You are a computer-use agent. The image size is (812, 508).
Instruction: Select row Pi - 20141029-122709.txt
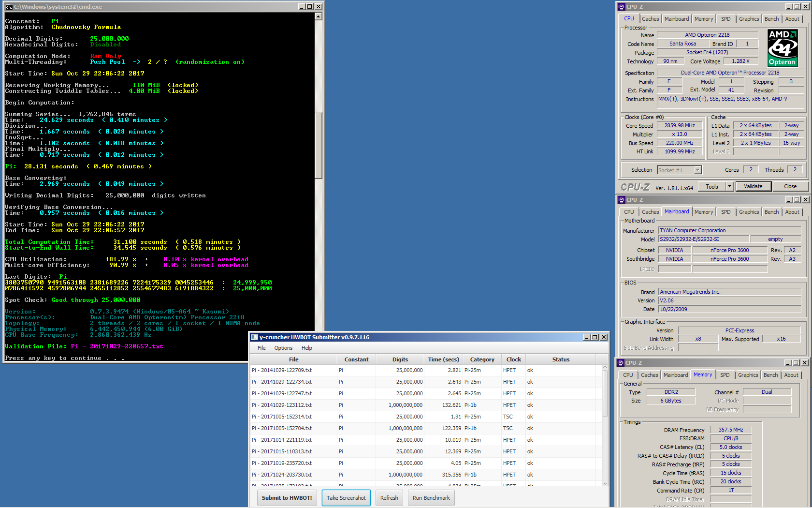click(425, 370)
